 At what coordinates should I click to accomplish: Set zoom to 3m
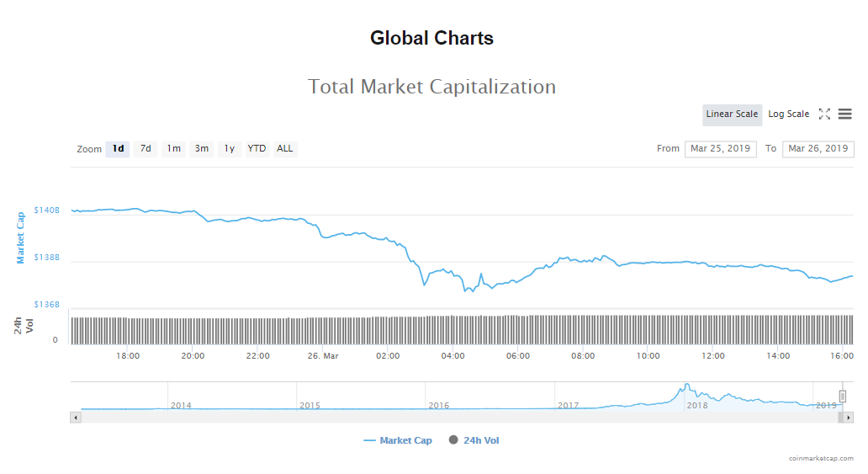pyautogui.click(x=202, y=149)
